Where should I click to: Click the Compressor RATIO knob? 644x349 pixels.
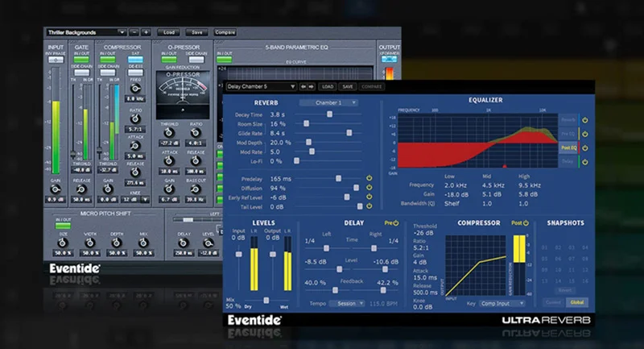coord(135,118)
